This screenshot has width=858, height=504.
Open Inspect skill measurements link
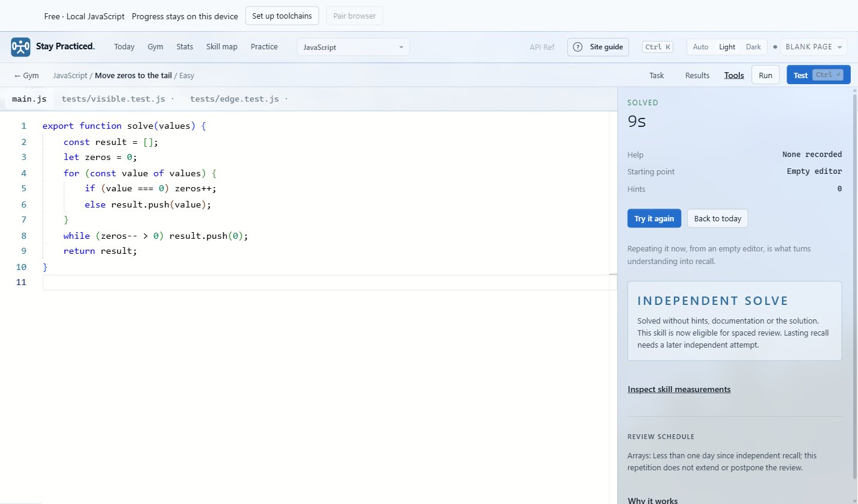[679, 389]
